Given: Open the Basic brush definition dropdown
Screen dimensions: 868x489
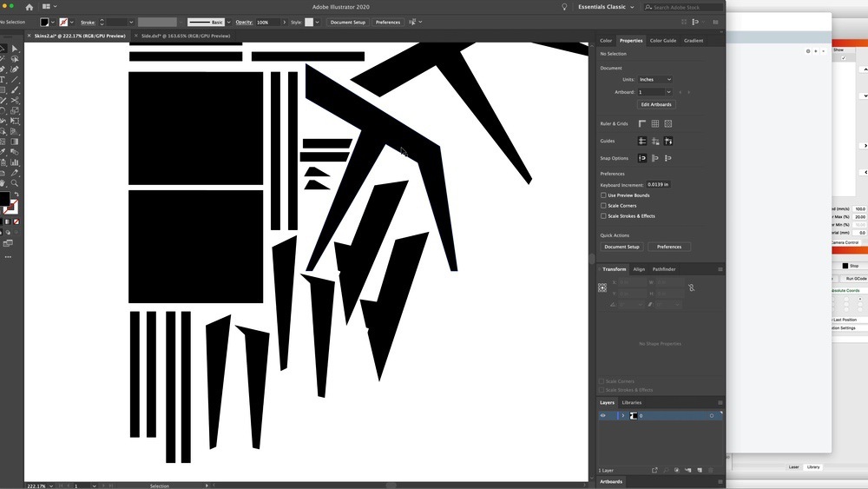Looking at the screenshot, I should [228, 23].
